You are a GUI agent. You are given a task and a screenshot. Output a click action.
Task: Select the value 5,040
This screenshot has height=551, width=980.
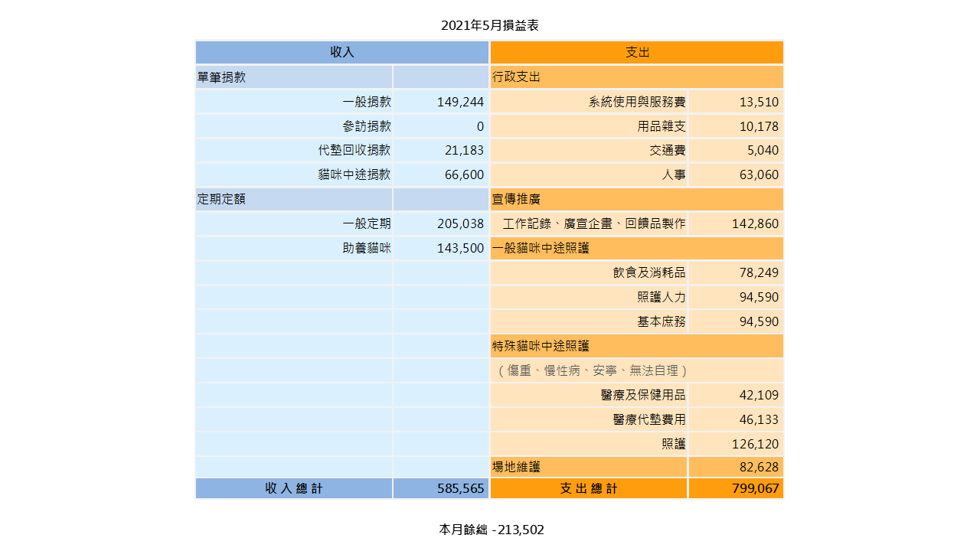(763, 151)
